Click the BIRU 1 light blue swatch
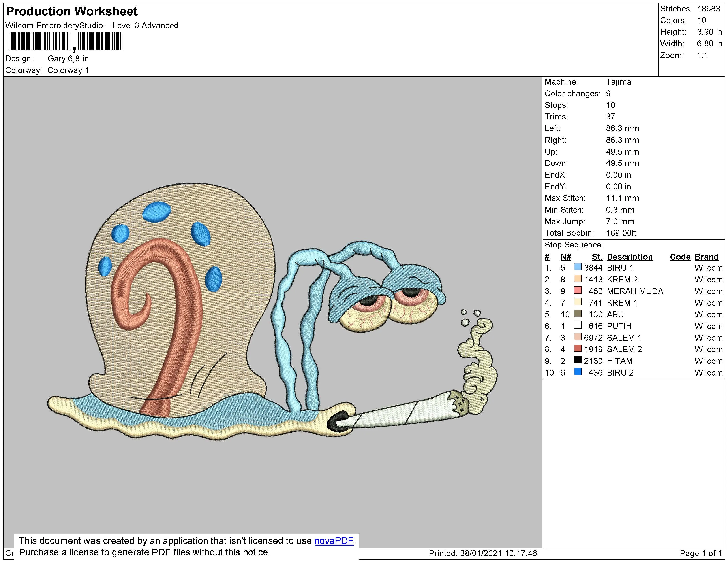The height and width of the screenshot is (563, 728). (x=578, y=267)
